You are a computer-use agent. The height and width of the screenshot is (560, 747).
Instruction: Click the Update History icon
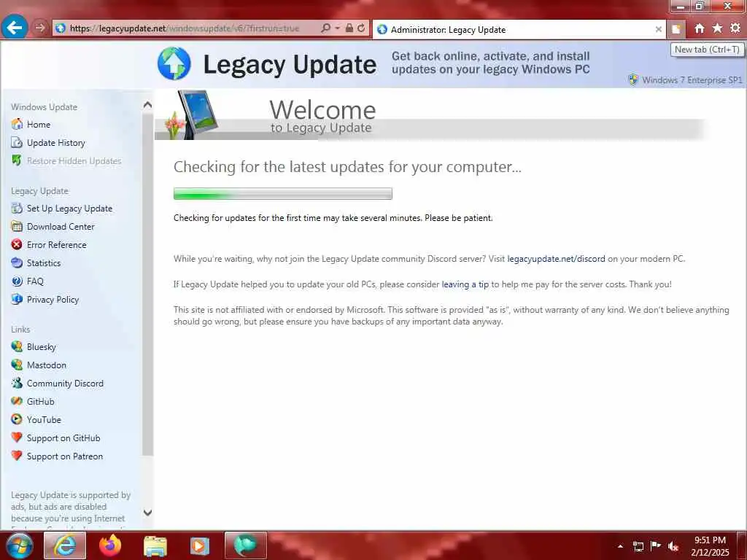(17, 142)
